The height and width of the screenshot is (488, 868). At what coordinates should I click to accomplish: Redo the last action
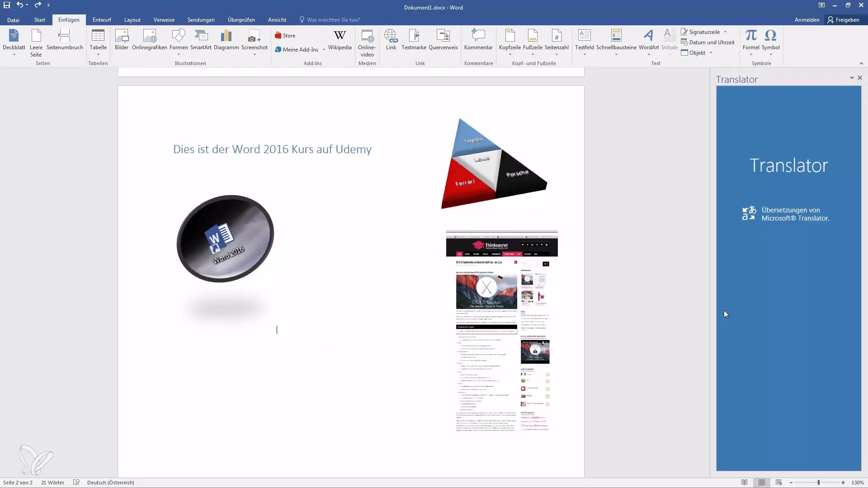38,5
